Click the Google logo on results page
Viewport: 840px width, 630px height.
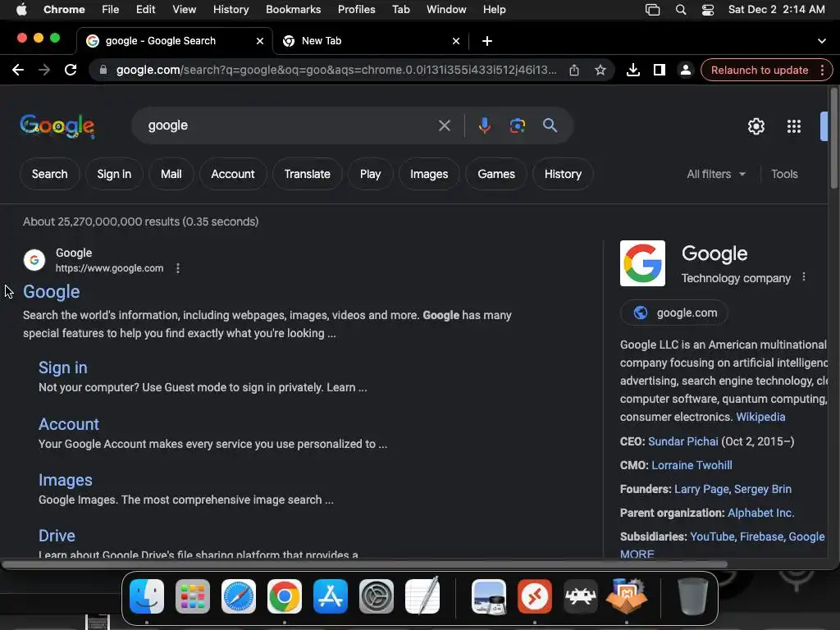[x=57, y=126]
